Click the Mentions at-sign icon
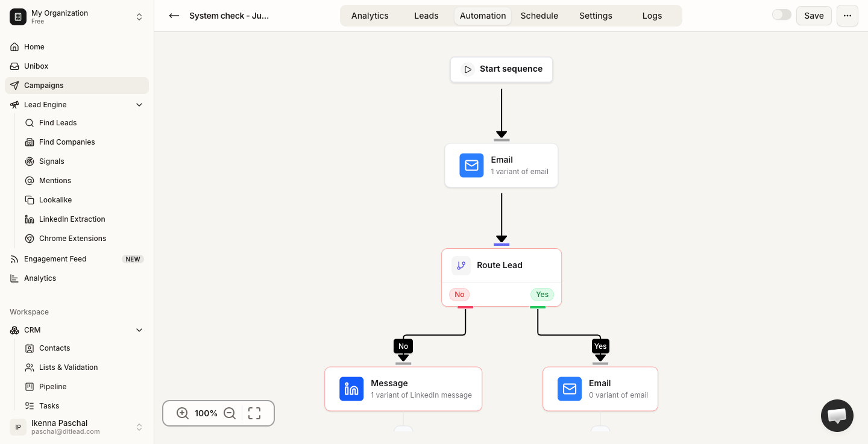Viewport: 868px width, 444px height. click(x=29, y=181)
